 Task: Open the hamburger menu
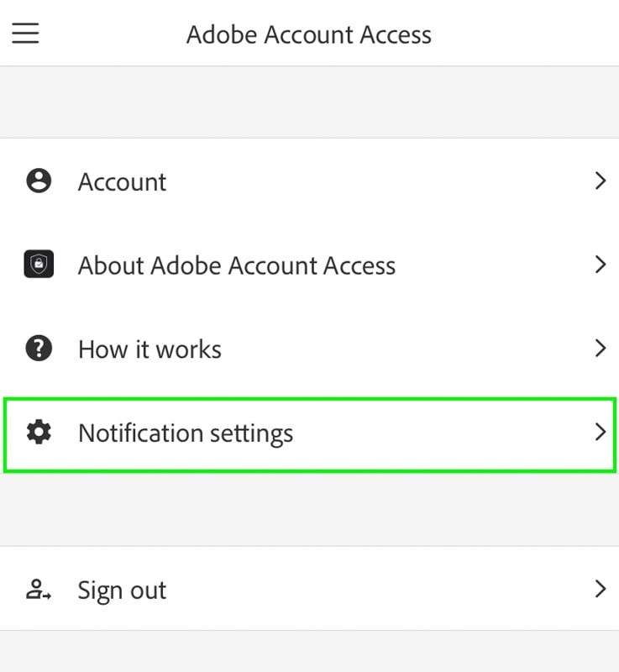click(x=25, y=34)
